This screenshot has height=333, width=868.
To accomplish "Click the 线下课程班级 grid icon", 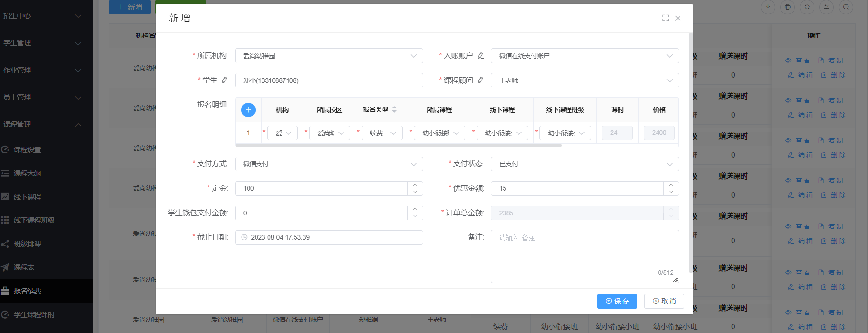I will click(x=5, y=220).
